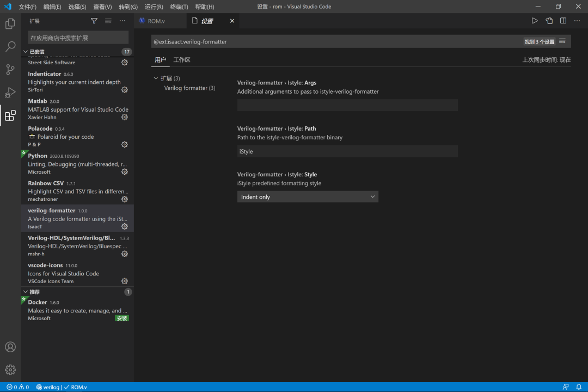Click the errors and warnings status item
Screen dimensions: 588x392
(17, 387)
